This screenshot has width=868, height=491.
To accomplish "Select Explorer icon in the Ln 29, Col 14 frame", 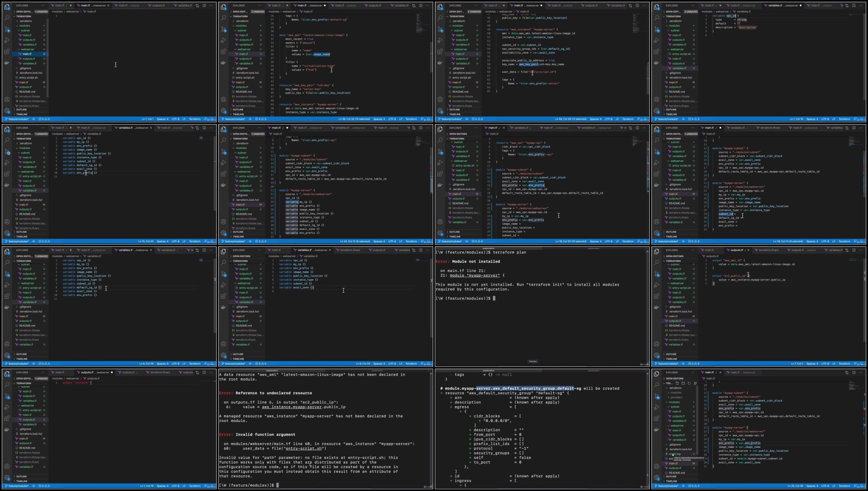I will 656,129.
